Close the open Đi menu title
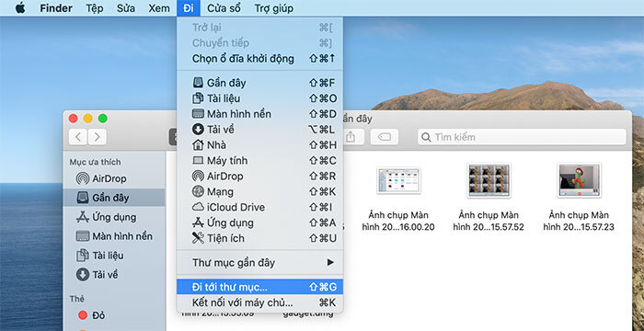This screenshot has height=331, width=644. pos(189,8)
